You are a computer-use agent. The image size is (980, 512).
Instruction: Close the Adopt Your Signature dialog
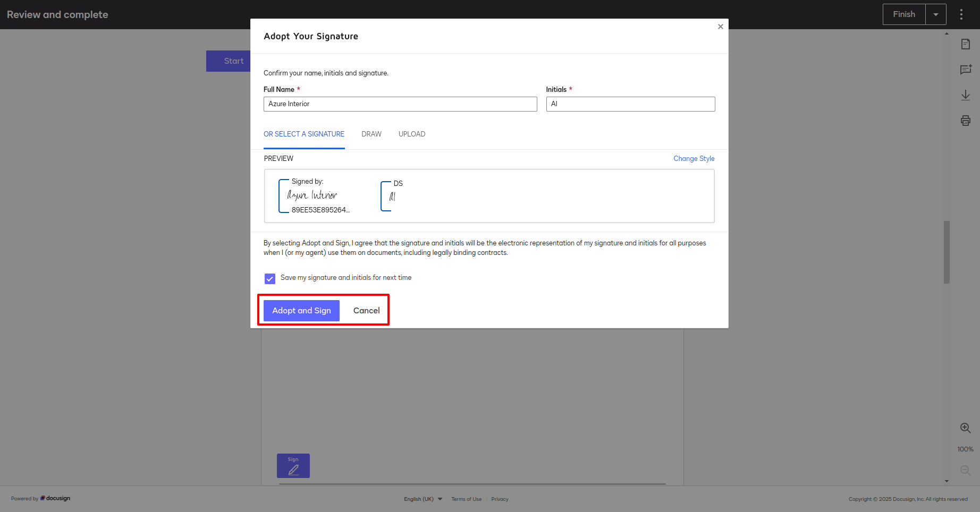click(720, 27)
